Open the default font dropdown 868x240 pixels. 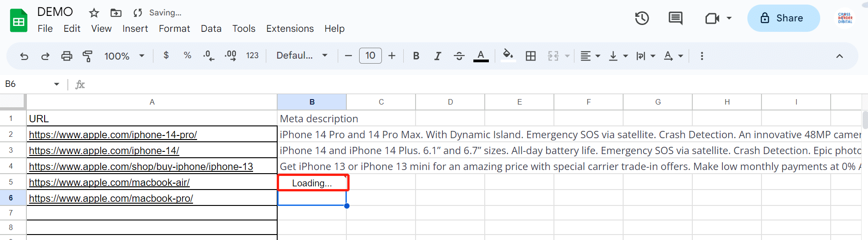coord(302,55)
